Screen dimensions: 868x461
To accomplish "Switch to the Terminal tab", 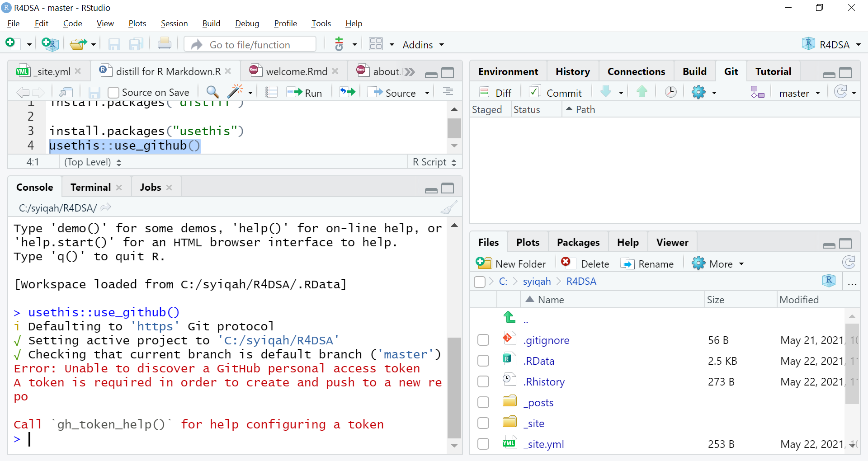I will 90,187.
